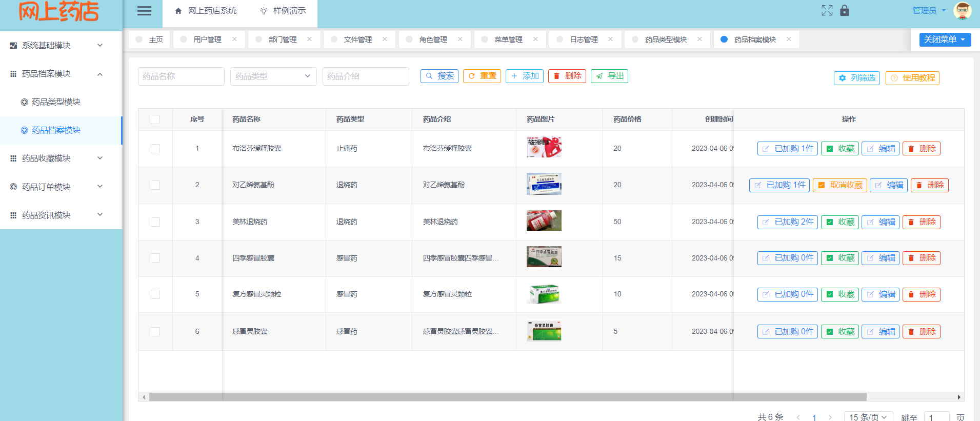The width and height of the screenshot is (980, 421).
Task: Toggle the select-all header checkbox
Action: coord(155,119)
